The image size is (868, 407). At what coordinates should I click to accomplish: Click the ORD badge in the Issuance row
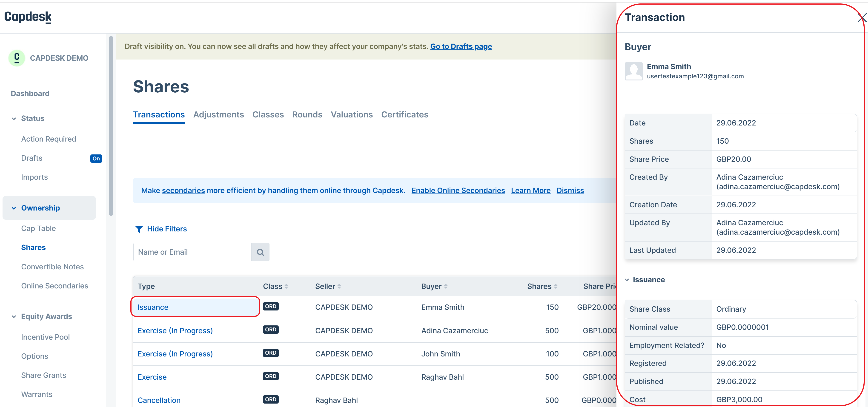pyautogui.click(x=271, y=306)
